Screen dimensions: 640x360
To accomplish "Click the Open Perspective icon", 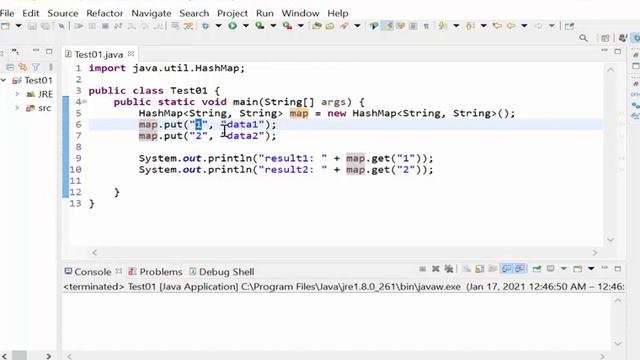I will 605,38.
